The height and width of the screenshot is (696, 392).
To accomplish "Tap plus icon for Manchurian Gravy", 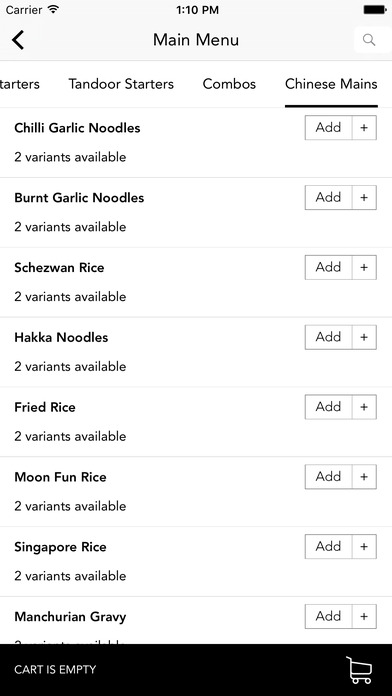I will click(364, 616).
